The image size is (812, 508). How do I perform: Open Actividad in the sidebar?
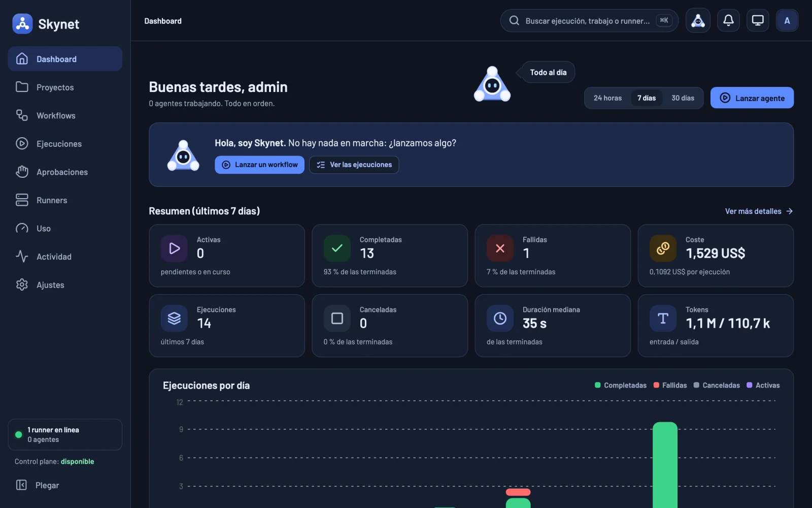(65, 257)
